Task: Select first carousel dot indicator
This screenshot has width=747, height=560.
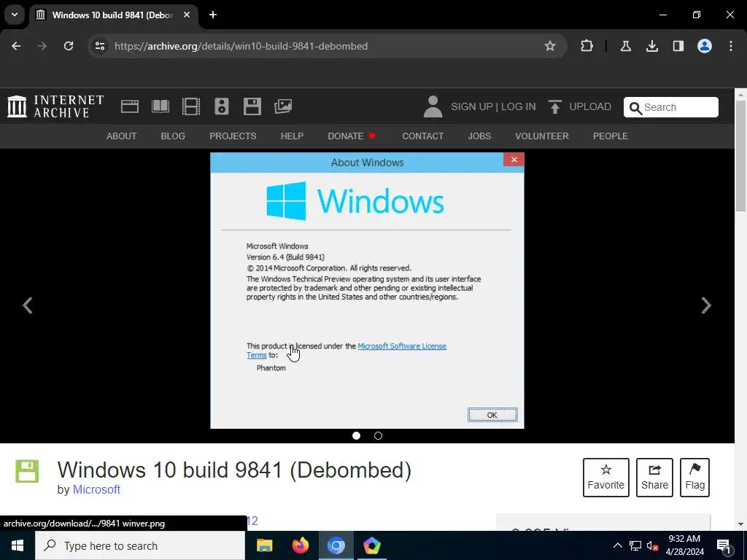Action: coord(356,436)
